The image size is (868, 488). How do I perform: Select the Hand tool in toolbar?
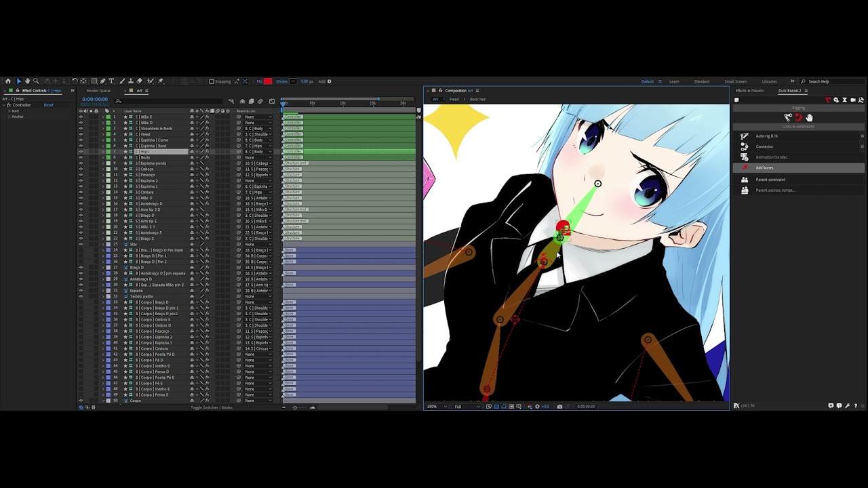(28, 81)
